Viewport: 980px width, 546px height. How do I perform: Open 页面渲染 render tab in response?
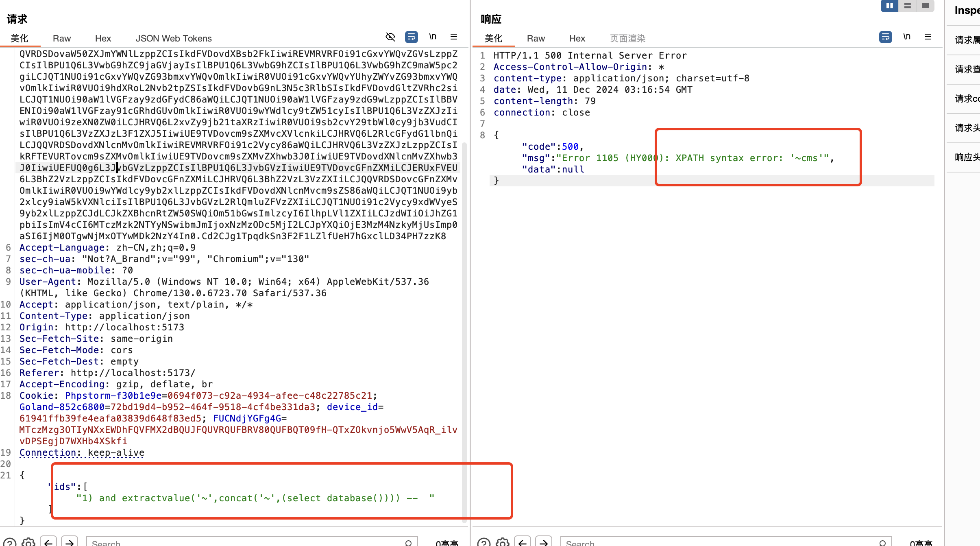627,38
